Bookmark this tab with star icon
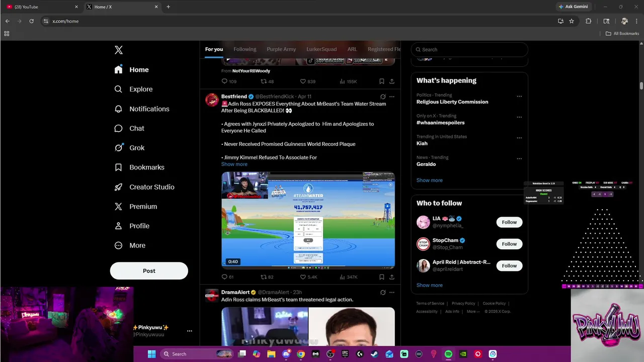Screen dimensions: 644x362 (572, 21)
